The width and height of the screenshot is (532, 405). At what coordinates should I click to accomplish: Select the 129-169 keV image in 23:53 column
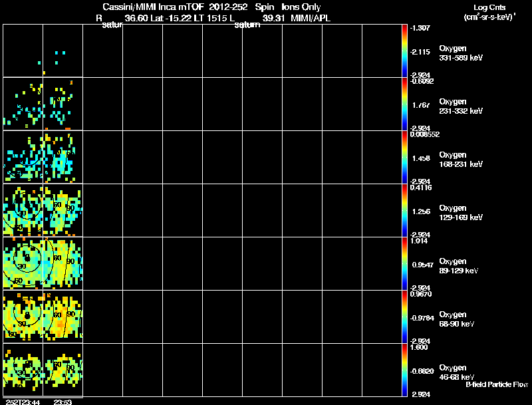(x=63, y=210)
